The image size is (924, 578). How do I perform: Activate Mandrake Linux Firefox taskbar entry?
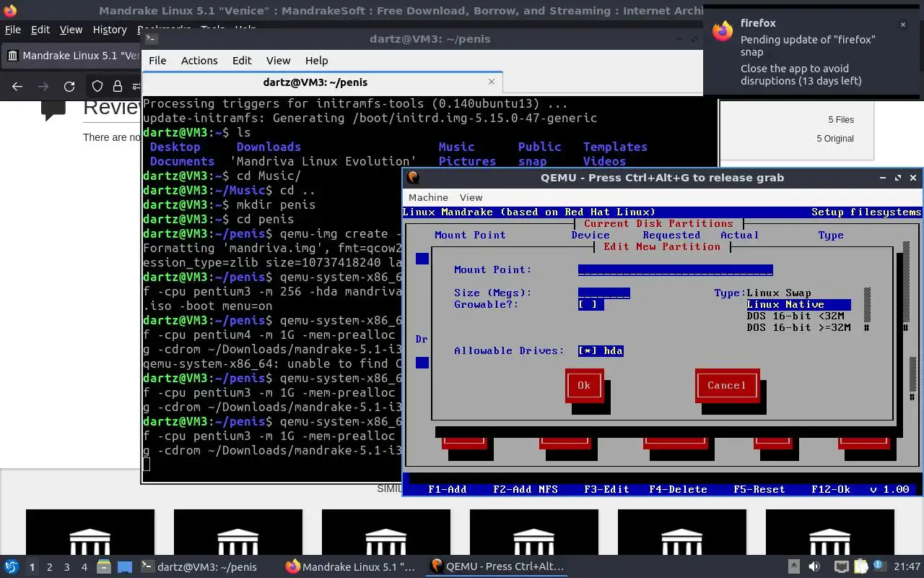pyautogui.click(x=352, y=566)
